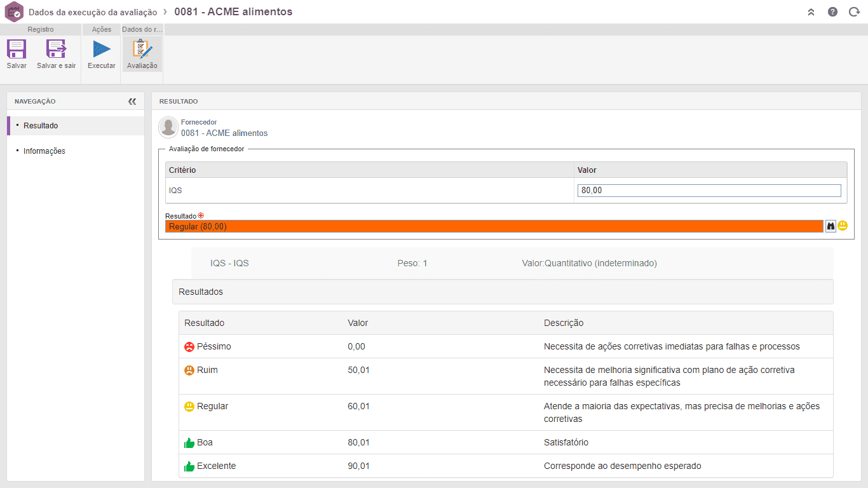Click the app logo icon in header
Screen dimensions: 868x488
[x=13, y=11]
